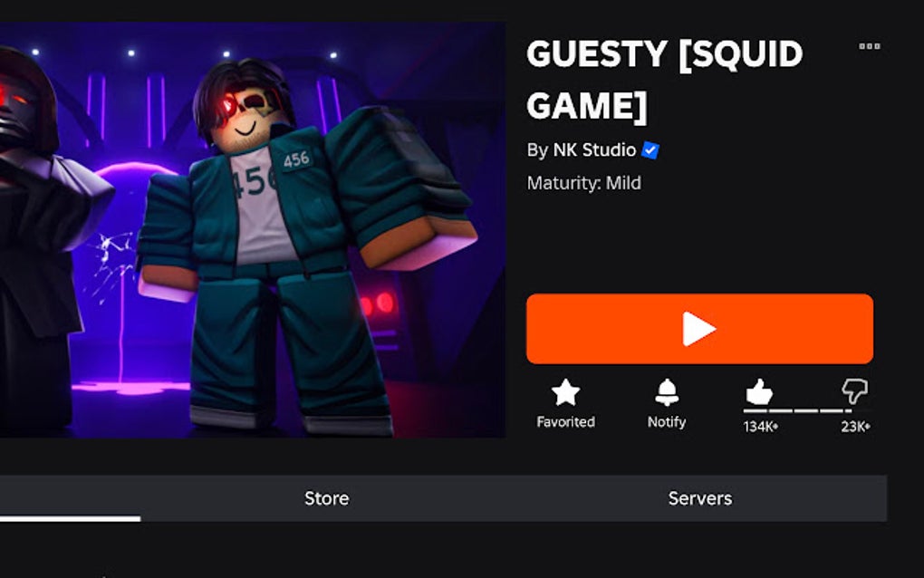The width and height of the screenshot is (924, 578).
Task: Open the three-dot more options menu
Action: (x=870, y=46)
